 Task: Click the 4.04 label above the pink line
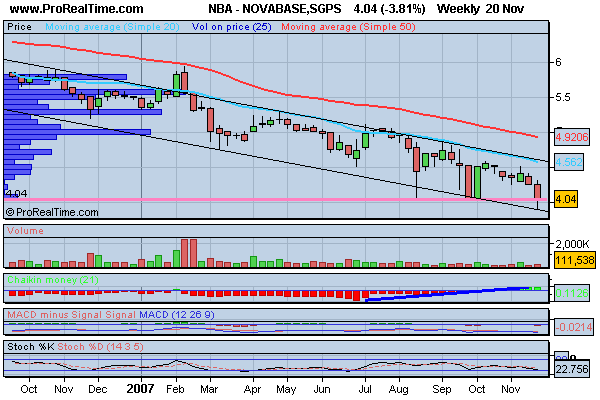point(16,193)
